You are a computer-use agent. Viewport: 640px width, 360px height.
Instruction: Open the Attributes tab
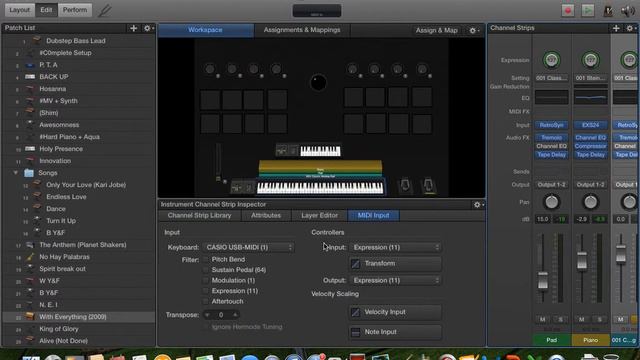tap(266, 216)
